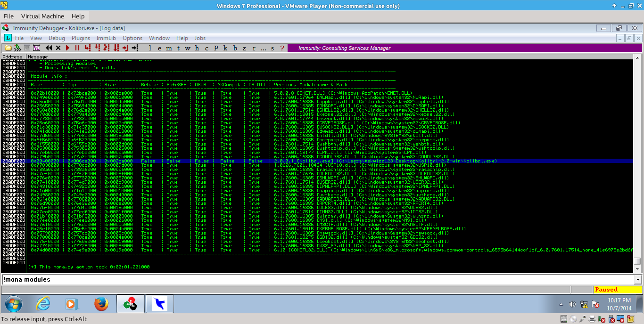Select the EMET.DLL module row
The image size is (644, 324).
[x=316, y=93]
